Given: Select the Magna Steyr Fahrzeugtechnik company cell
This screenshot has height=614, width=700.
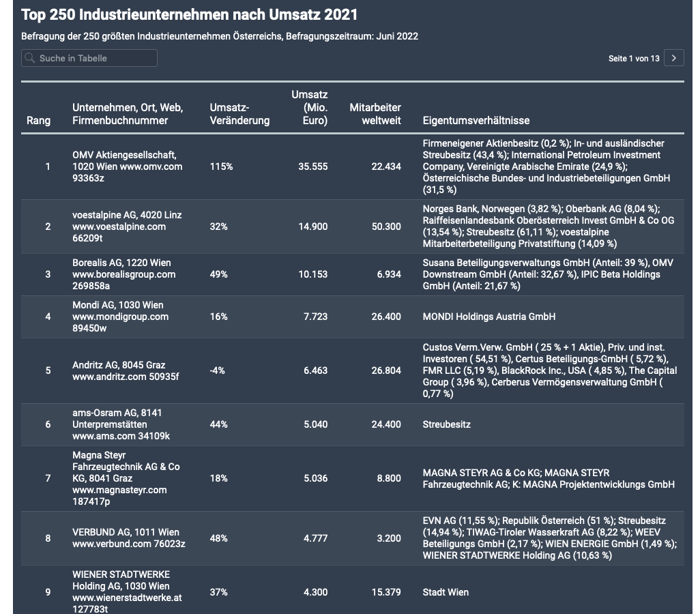Looking at the screenshot, I should coord(126,478).
